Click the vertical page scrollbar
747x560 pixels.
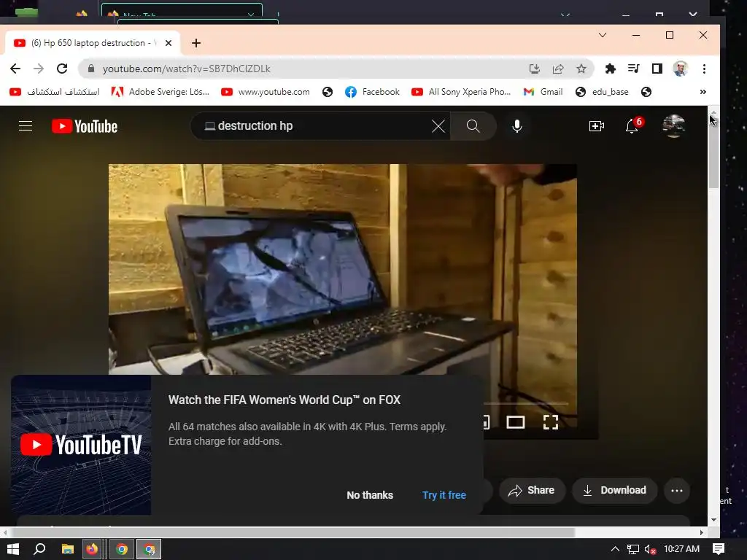713,153
